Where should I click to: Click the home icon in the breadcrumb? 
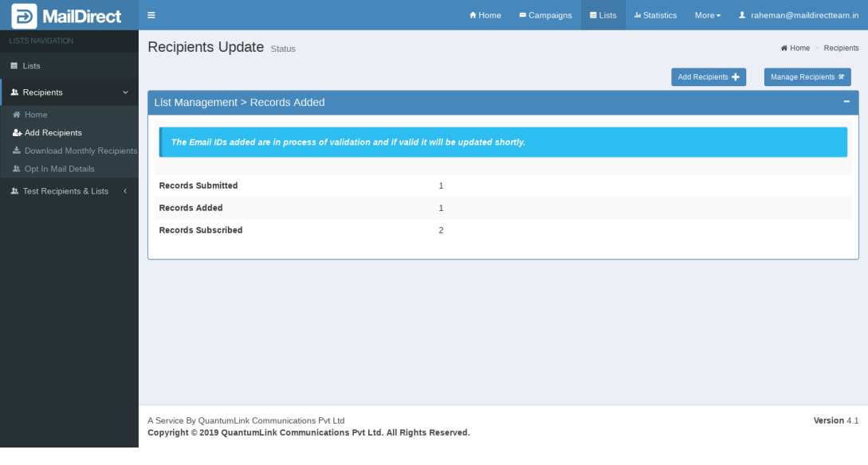[x=784, y=49]
